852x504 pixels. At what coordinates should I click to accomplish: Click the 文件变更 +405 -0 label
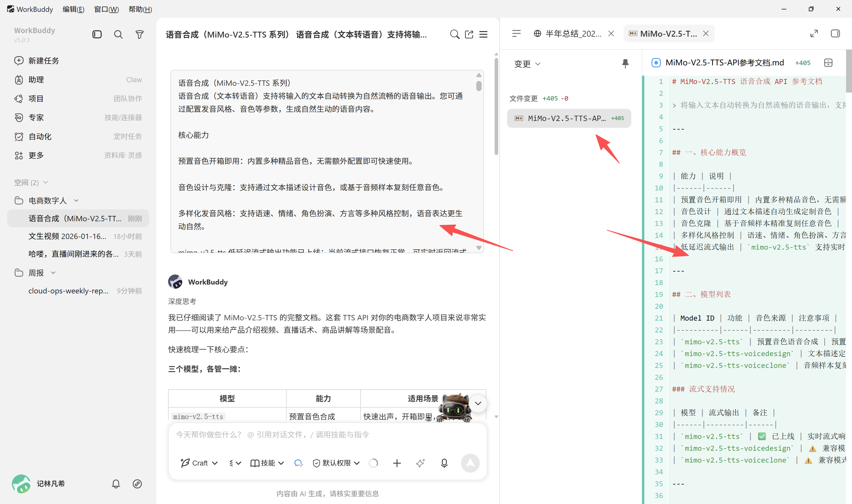[539, 98]
